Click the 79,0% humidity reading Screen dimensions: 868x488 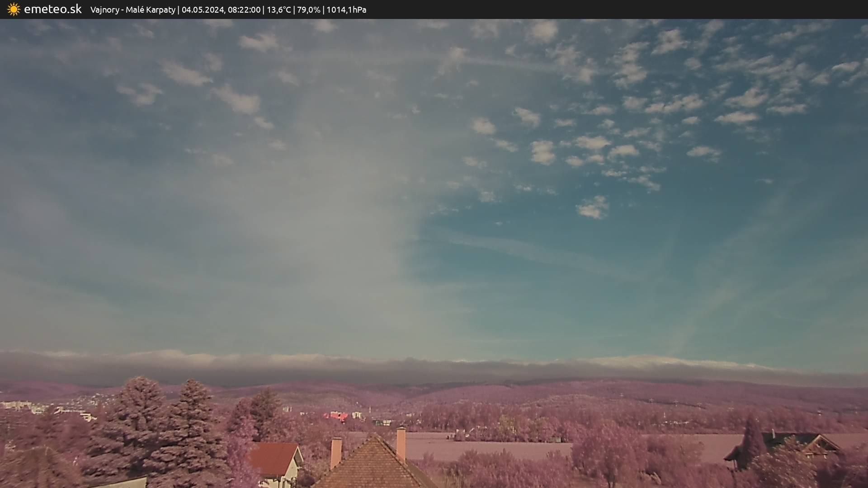(308, 9)
